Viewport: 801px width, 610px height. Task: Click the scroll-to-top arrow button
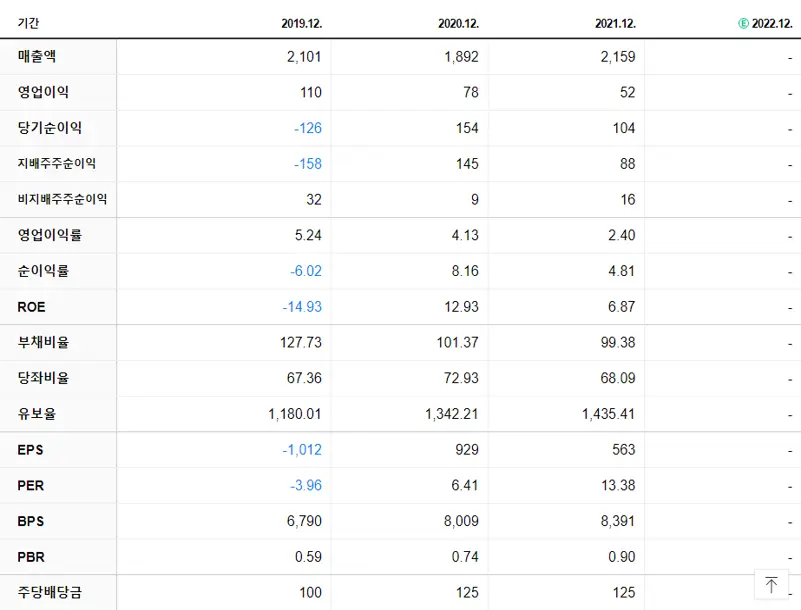(771, 584)
